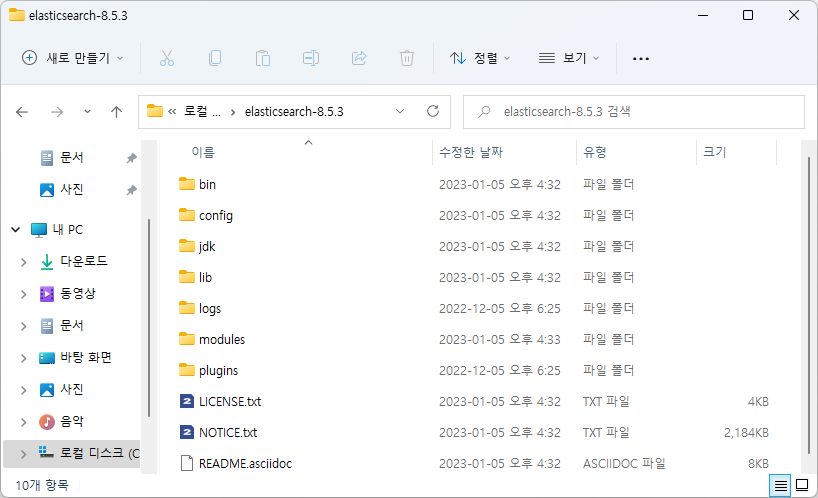
Task: Select 동영상 in navigation pane
Action: tap(78, 293)
